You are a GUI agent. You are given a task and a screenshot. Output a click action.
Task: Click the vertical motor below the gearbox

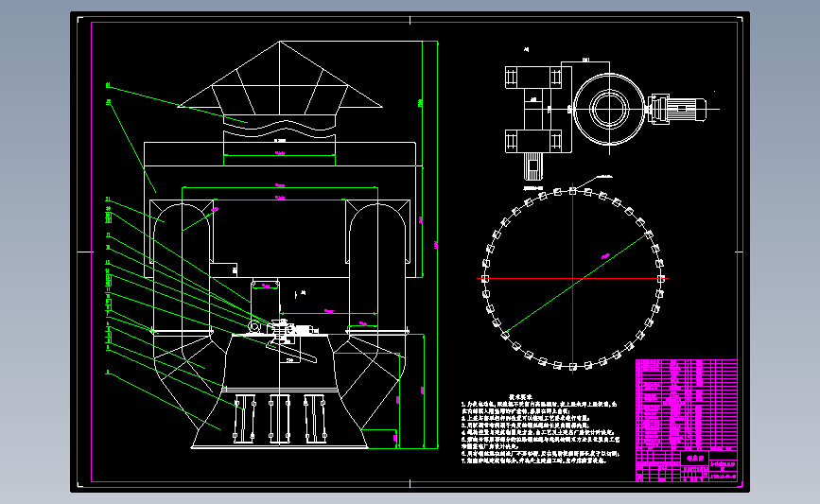tap(532, 166)
